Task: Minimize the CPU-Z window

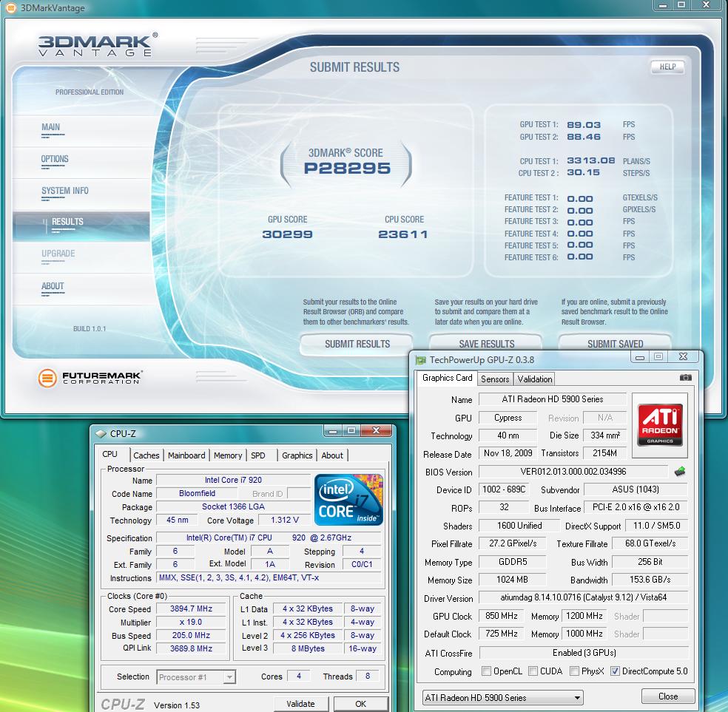Action: point(332,431)
